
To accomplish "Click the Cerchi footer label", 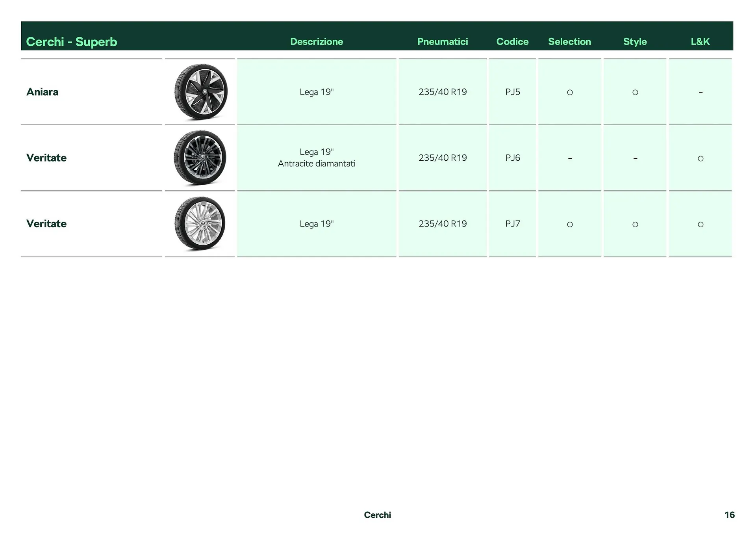I will click(x=377, y=515).
